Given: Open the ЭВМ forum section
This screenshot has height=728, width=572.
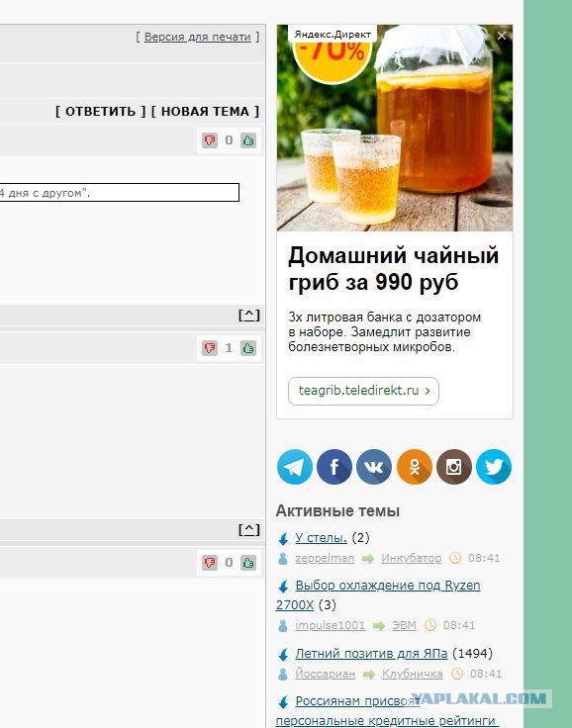Looking at the screenshot, I should (x=404, y=625).
